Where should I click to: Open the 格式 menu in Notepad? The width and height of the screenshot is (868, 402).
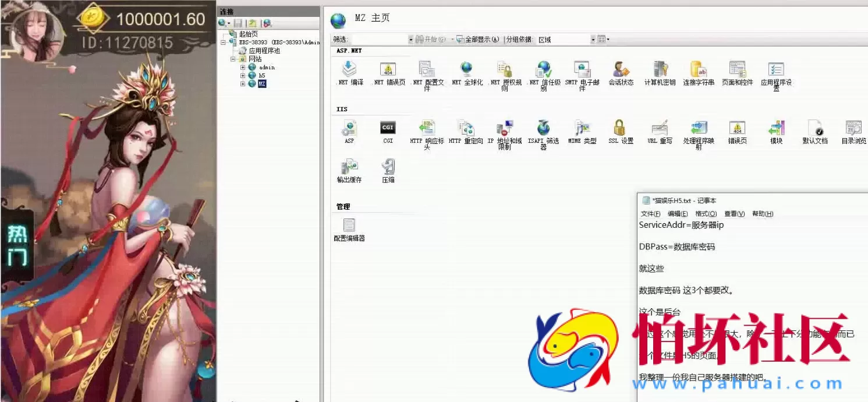(705, 213)
